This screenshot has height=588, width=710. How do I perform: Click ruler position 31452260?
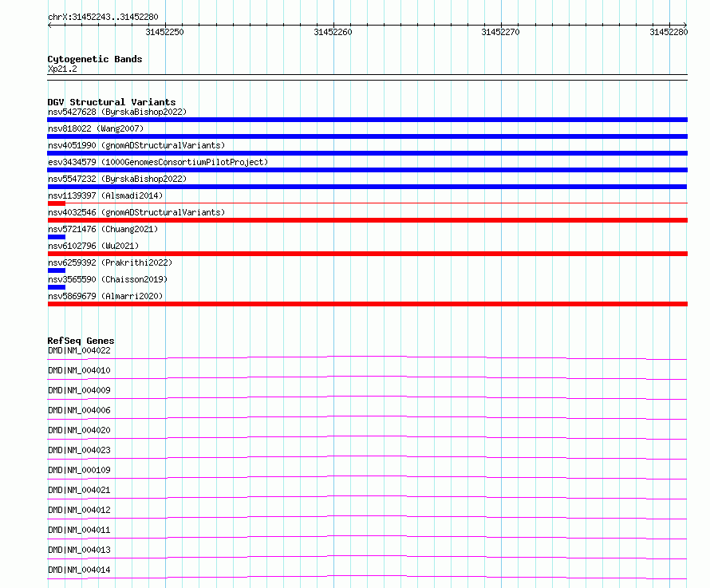pos(333,32)
